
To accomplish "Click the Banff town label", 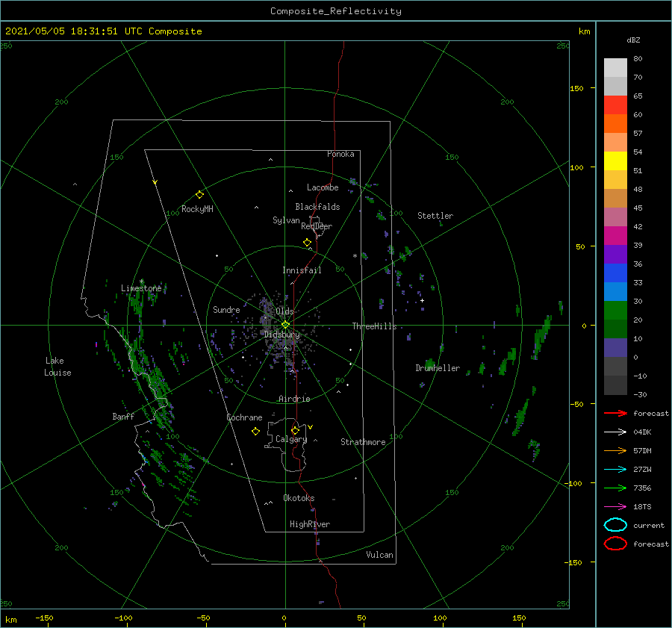I will click(x=123, y=416).
